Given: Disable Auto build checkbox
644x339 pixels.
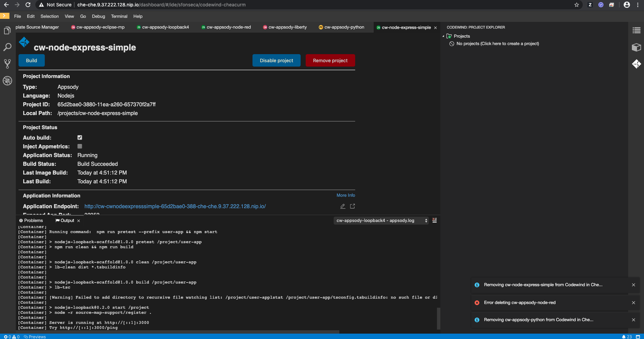Looking at the screenshot, I should coord(79,137).
